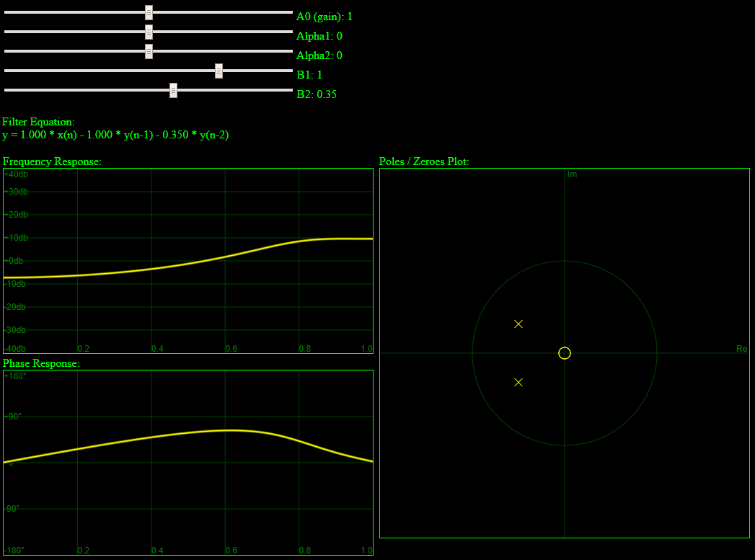Select the B2 slider thumb

(173, 90)
